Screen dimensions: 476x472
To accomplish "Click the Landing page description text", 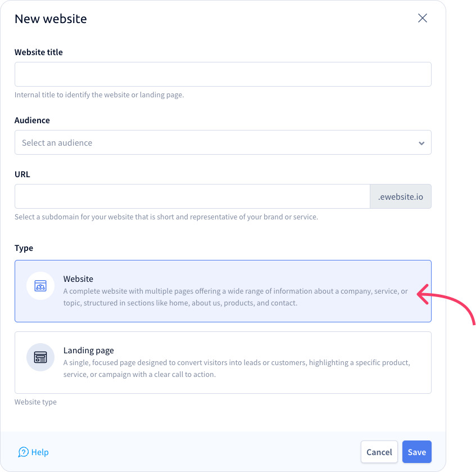I will [237, 368].
